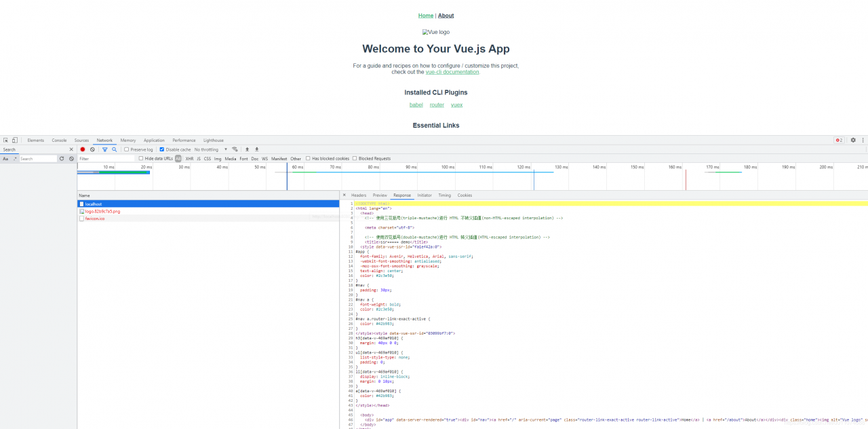Screen dimensions: 868x429
Task: Filter requests by XHR
Action: pos(189,158)
